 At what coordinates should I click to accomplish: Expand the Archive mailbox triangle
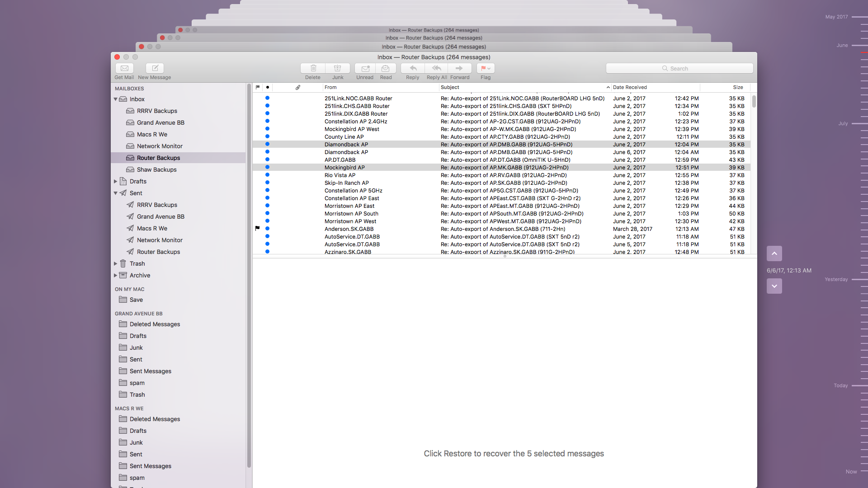tap(115, 275)
